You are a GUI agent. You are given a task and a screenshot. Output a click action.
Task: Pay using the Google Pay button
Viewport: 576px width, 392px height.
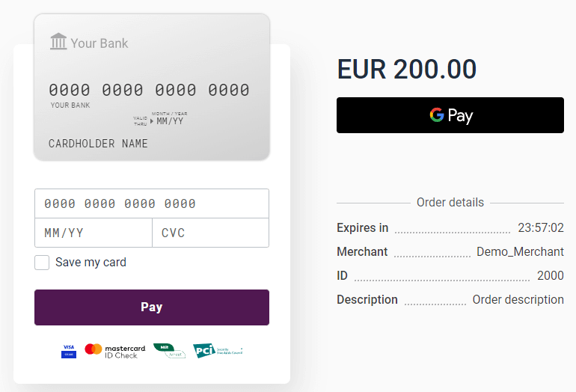click(450, 115)
